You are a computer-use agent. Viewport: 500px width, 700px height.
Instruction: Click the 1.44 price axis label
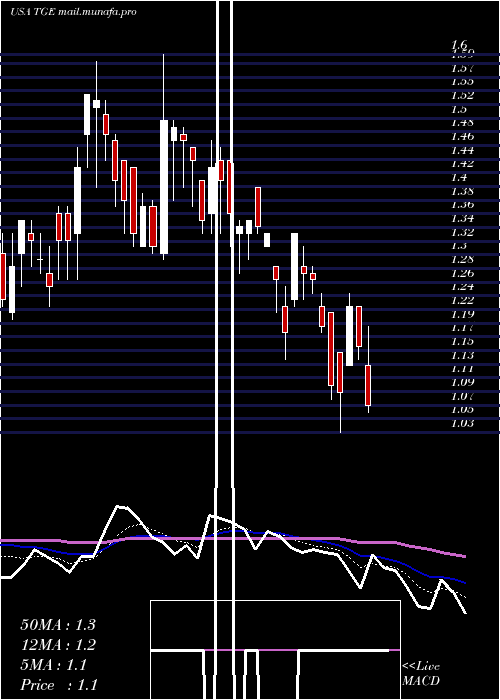click(462, 150)
